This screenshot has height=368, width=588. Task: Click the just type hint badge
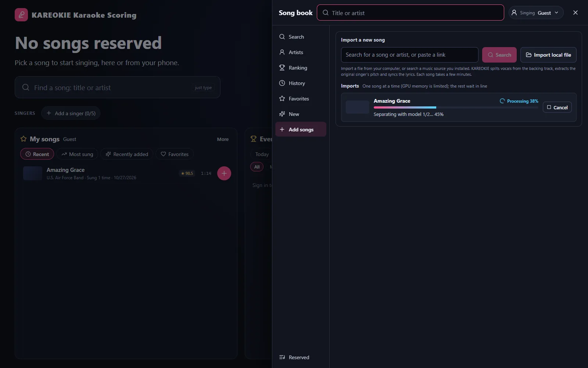203,88
